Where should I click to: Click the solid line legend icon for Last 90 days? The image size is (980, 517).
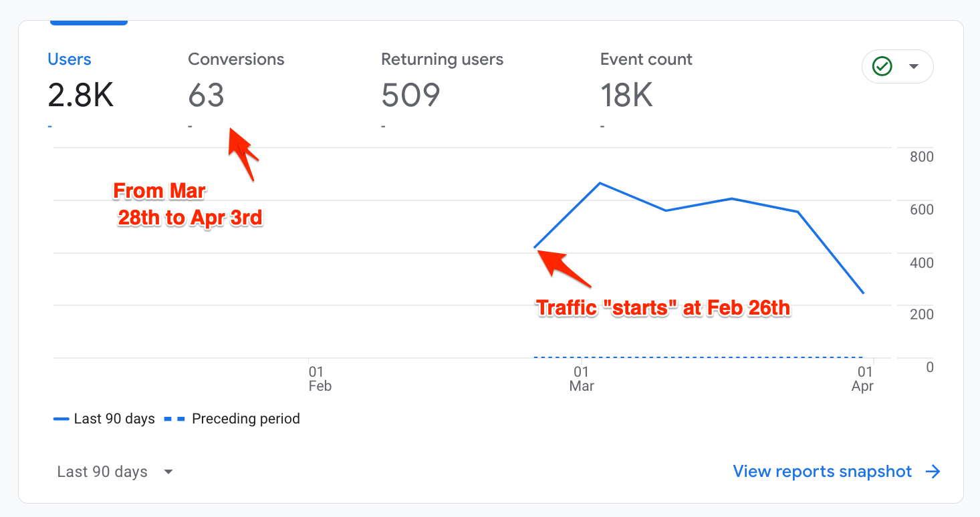62,419
